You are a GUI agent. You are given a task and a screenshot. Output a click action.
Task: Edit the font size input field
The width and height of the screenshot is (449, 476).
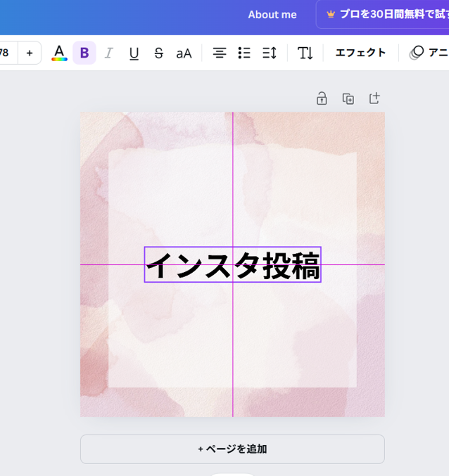click(x=6, y=53)
